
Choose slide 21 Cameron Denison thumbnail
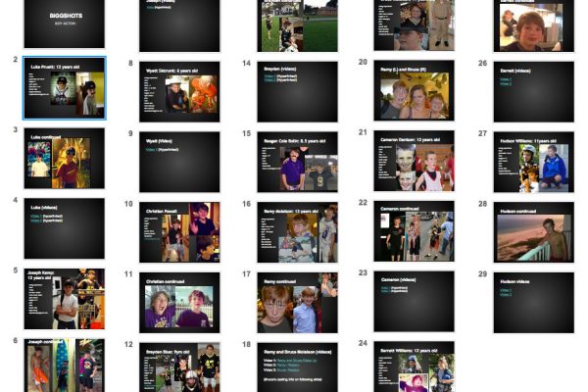click(x=414, y=160)
